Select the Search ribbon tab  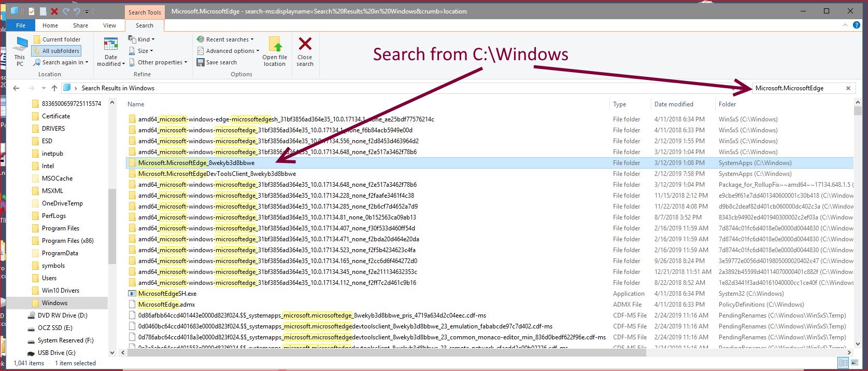(x=145, y=25)
